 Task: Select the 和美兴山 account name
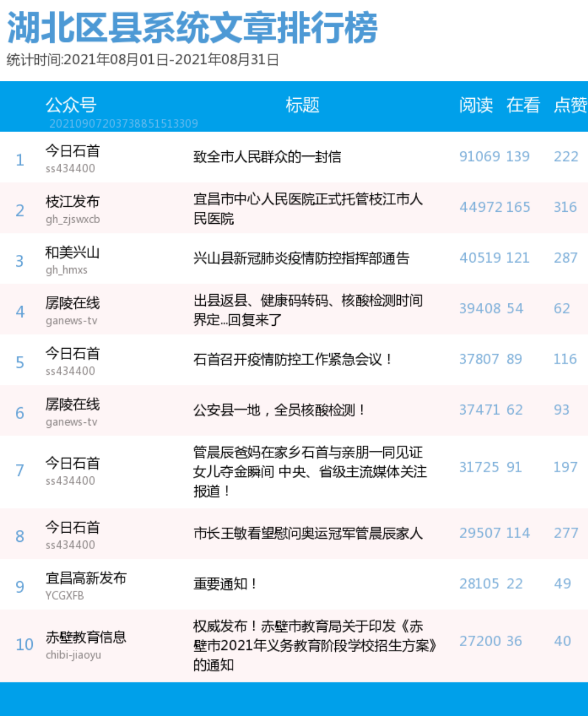pos(73,252)
